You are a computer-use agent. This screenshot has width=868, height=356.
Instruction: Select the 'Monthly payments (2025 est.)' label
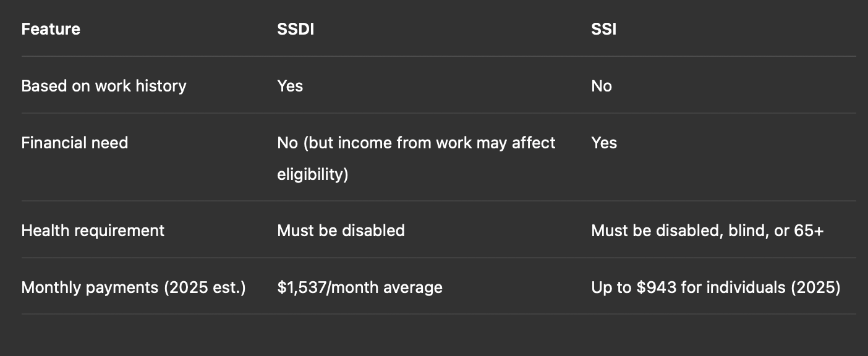[x=134, y=287]
